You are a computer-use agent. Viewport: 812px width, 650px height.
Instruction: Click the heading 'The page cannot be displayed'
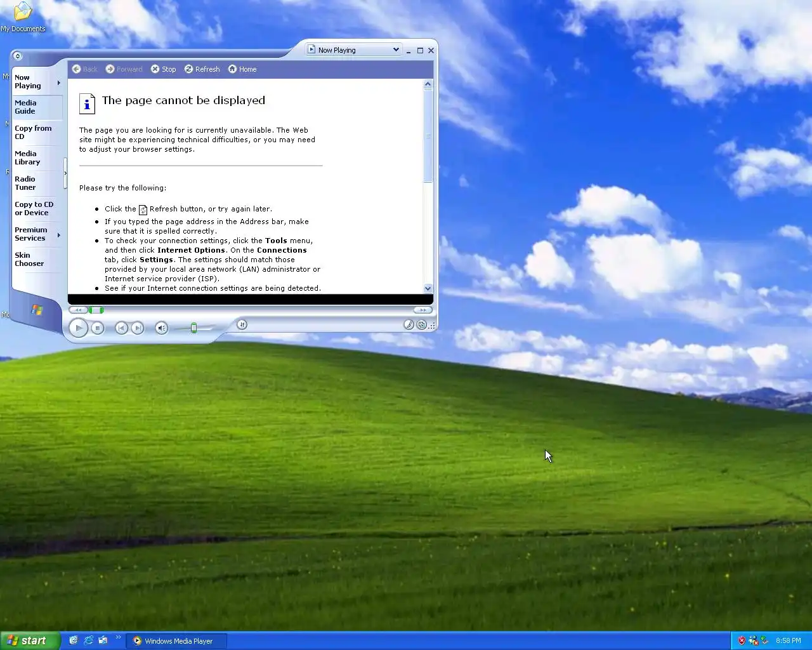pos(183,100)
